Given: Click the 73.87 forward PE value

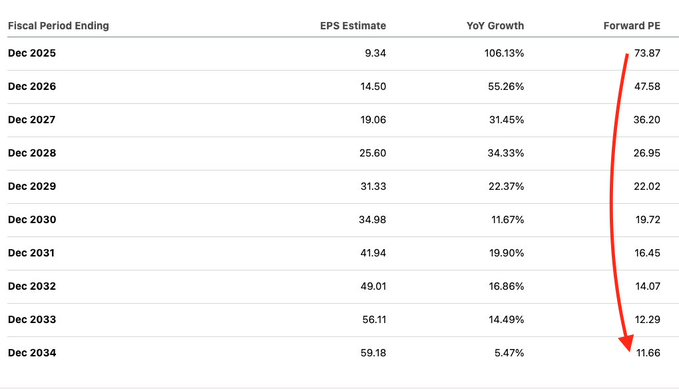Looking at the screenshot, I should [647, 53].
